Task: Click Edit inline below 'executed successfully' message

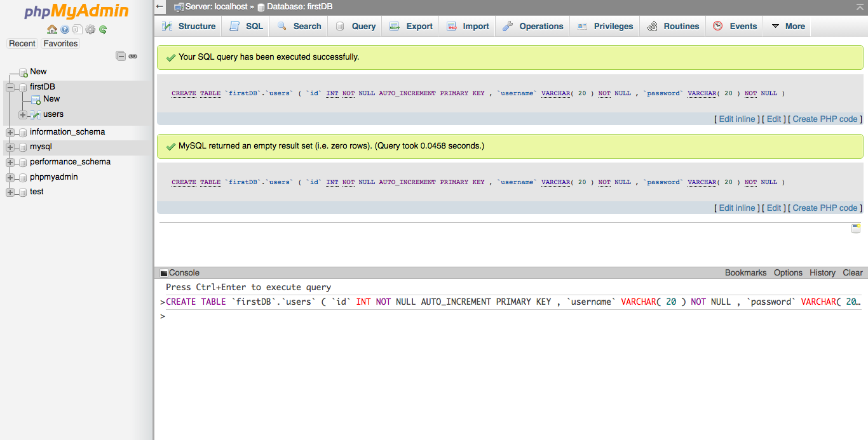Action: point(737,119)
